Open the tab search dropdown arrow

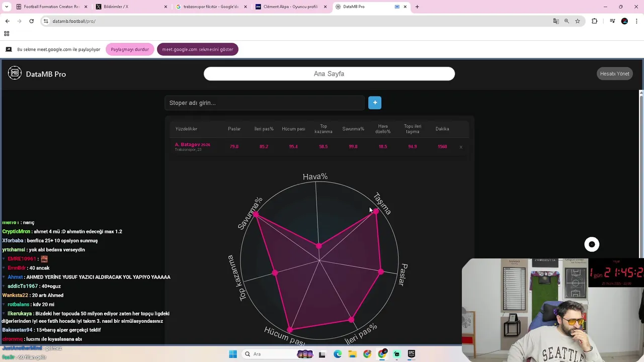click(x=6, y=7)
